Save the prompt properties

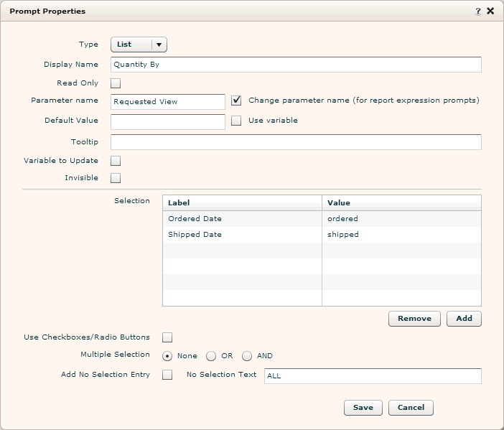tap(363, 408)
